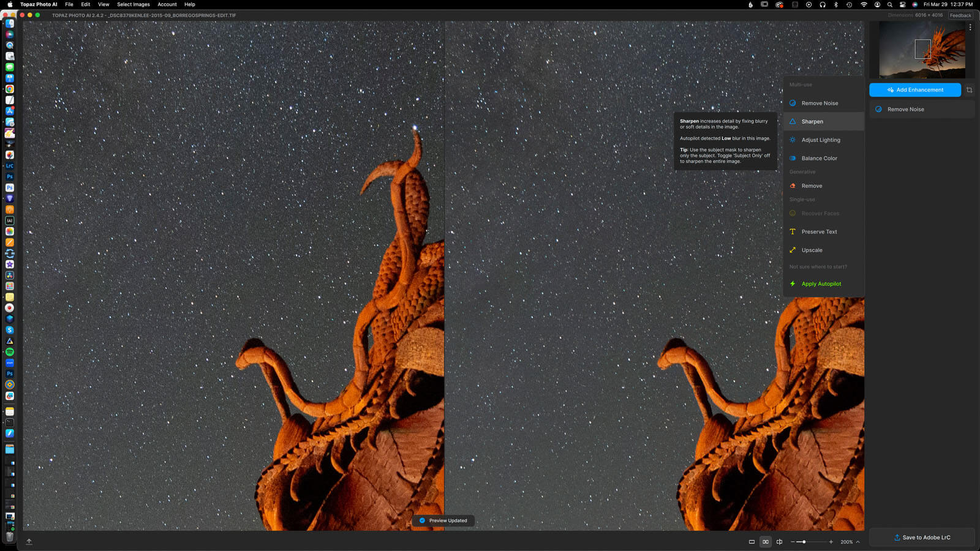Click the zoom out minus icon
This screenshot has height=551, width=980.
793,542
